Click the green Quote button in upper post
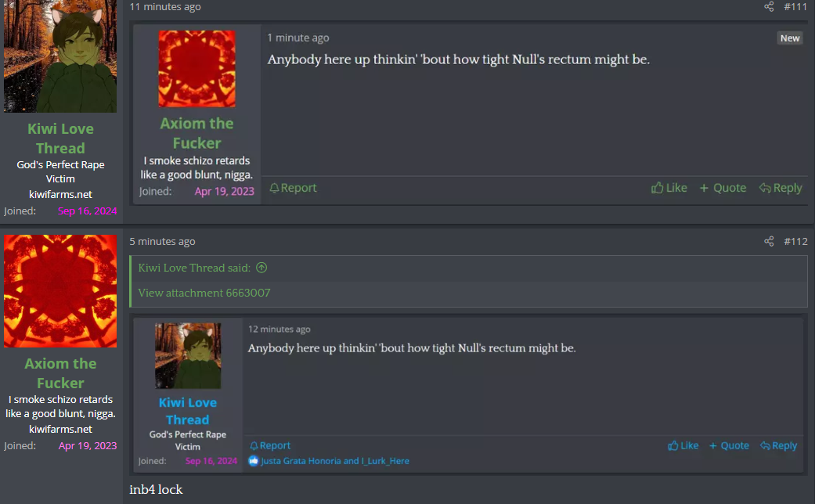Screen dimensions: 815x504 point(723,188)
